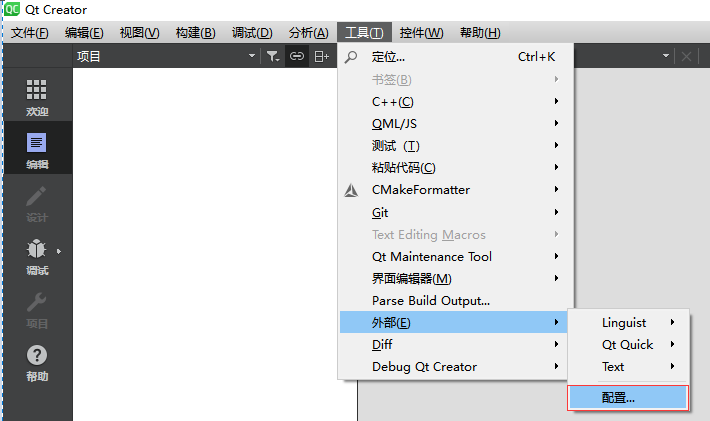Image resolution: width=710 pixels, height=421 pixels.
Task: Expand the Linguist submenu
Action: [x=628, y=322]
